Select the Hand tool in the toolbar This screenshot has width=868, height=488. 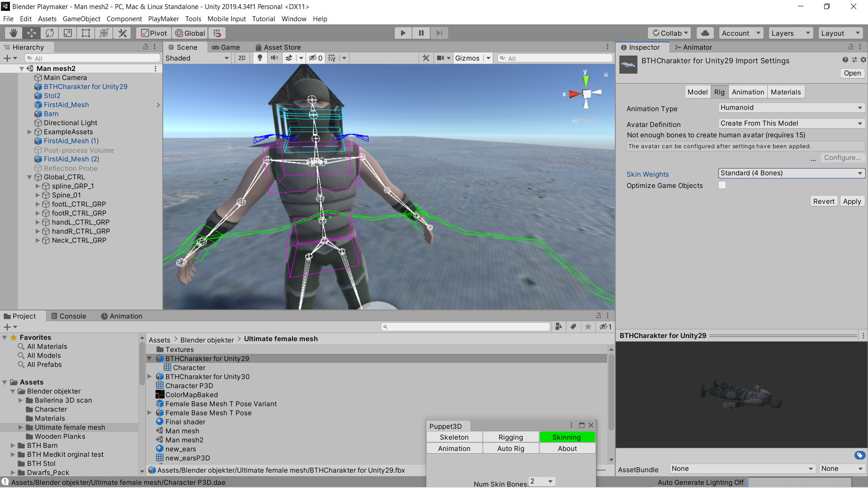pos(13,33)
